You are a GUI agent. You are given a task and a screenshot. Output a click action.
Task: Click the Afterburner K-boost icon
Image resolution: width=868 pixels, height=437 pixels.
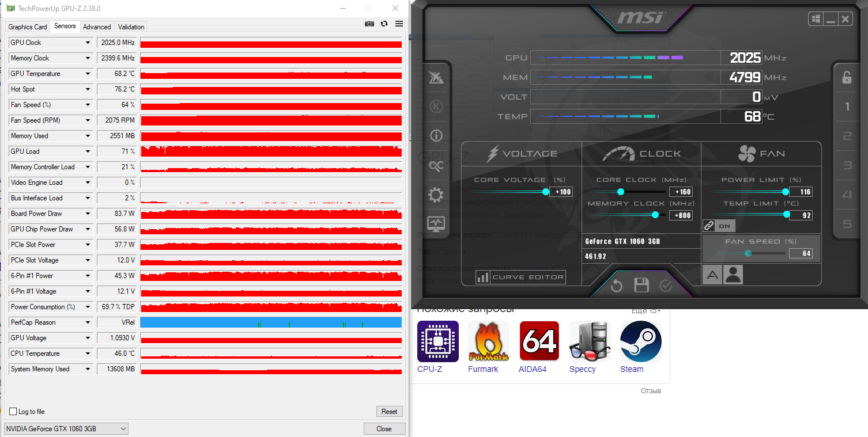pyautogui.click(x=436, y=107)
